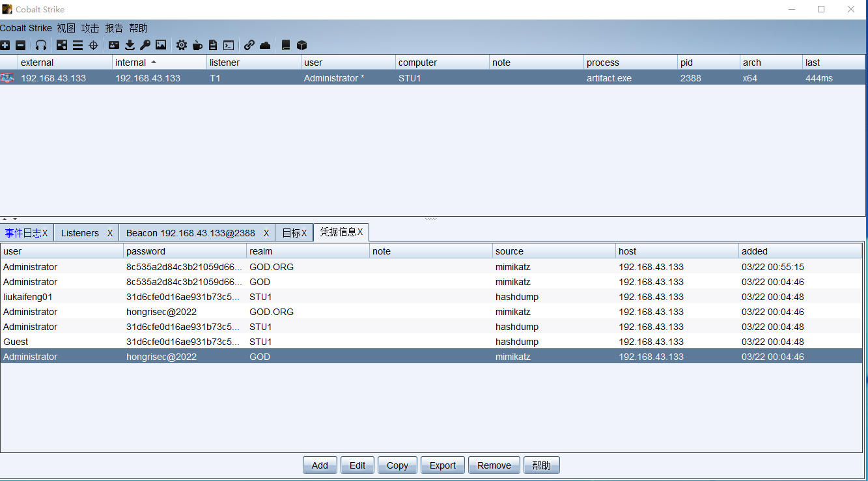Collapse the bottom pane using the down arrow

tap(15, 219)
